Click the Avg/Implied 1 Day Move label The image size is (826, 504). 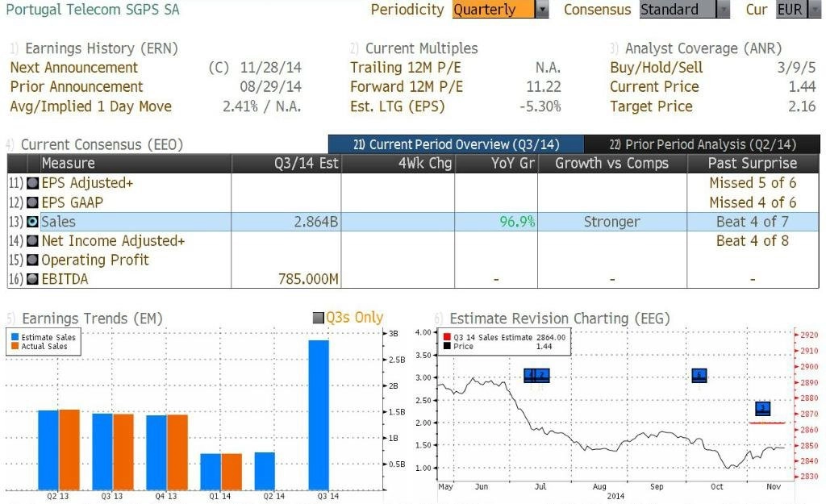(91, 107)
